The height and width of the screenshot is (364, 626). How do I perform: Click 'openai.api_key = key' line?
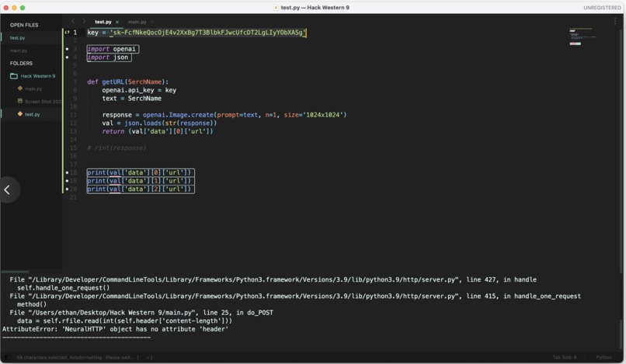139,90
